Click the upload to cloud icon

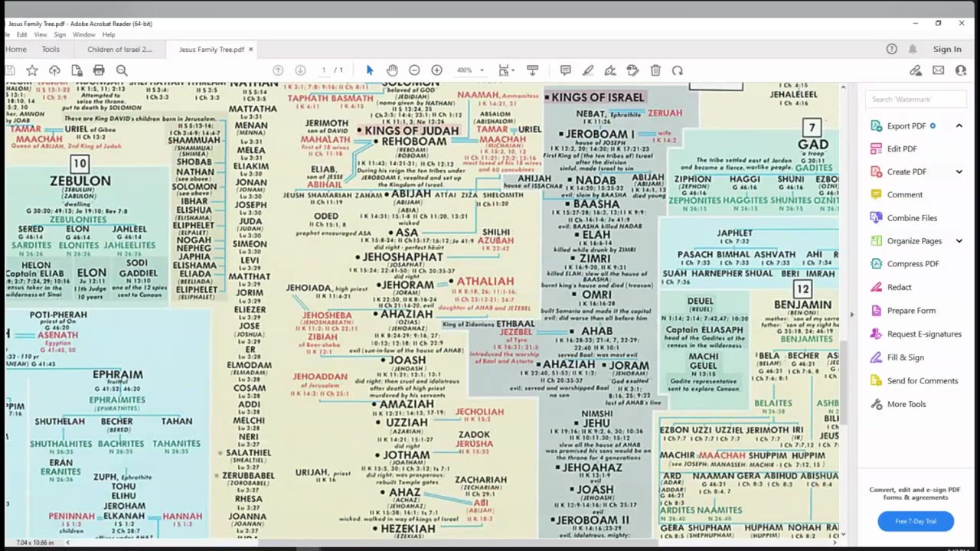pyautogui.click(x=54, y=70)
